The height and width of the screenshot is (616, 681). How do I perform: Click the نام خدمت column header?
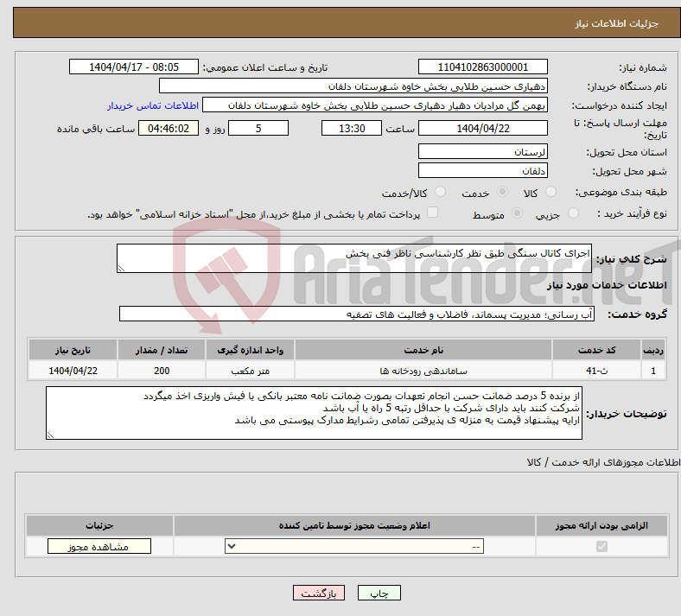423,350
